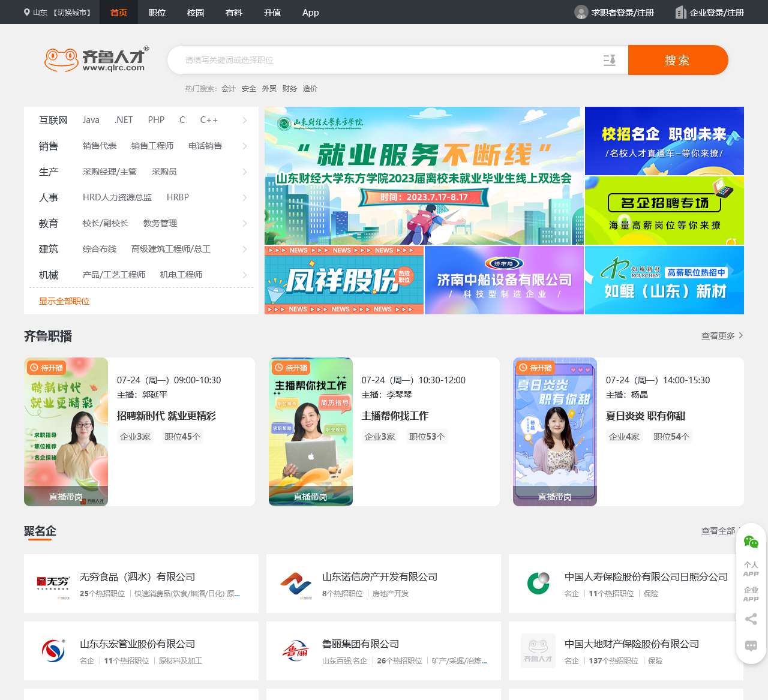
Task: Expand the 生产 category arrow
Action: click(245, 172)
